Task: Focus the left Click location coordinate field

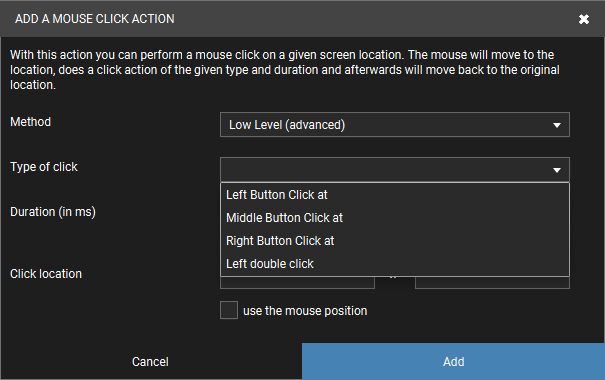Action: (297, 282)
